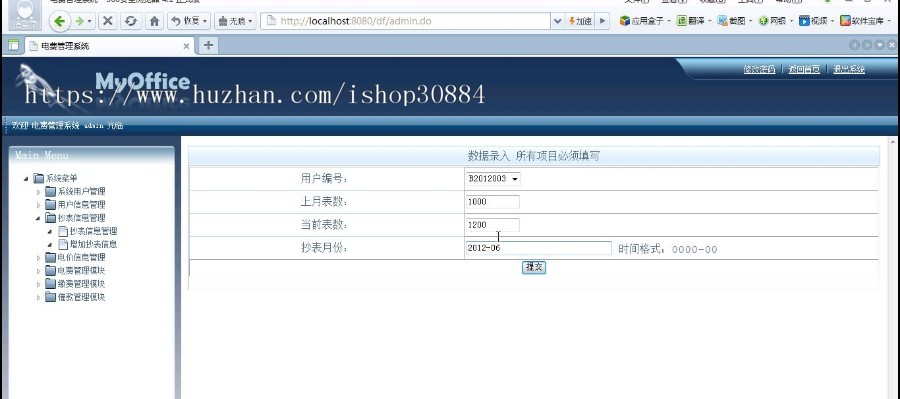Expand the 用户信息管理 folder arrow
The height and width of the screenshot is (399, 900).
pos(39,205)
